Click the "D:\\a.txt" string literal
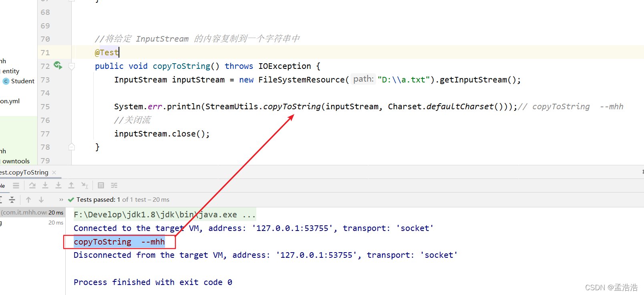The width and height of the screenshot is (644, 295). pos(404,80)
